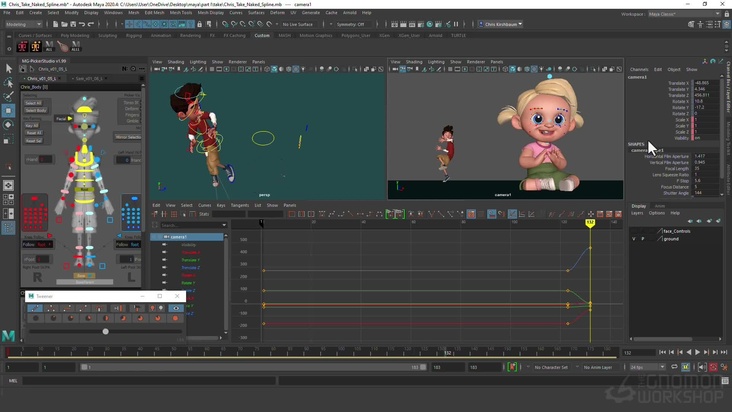Viewport: 732px width, 412px height.
Task: Toggle Facial button in picker
Action: pyautogui.click(x=63, y=119)
